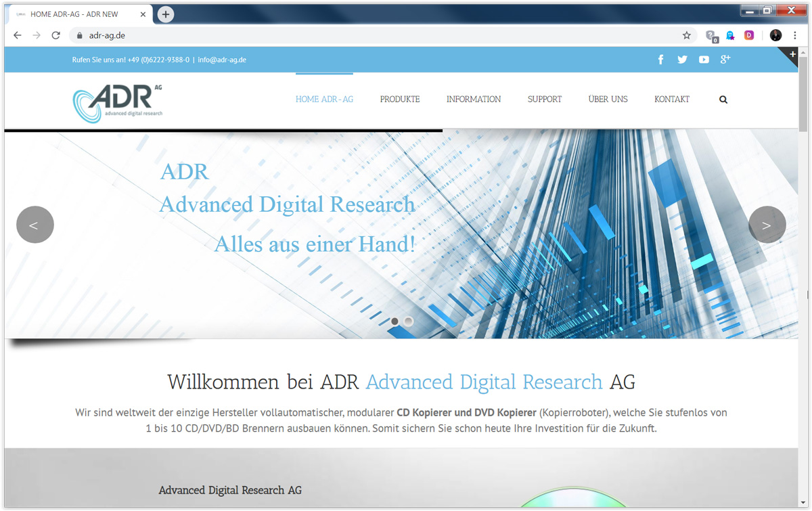This screenshot has width=812, height=511.
Task: Open the YouTube channel icon
Action: point(704,60)
